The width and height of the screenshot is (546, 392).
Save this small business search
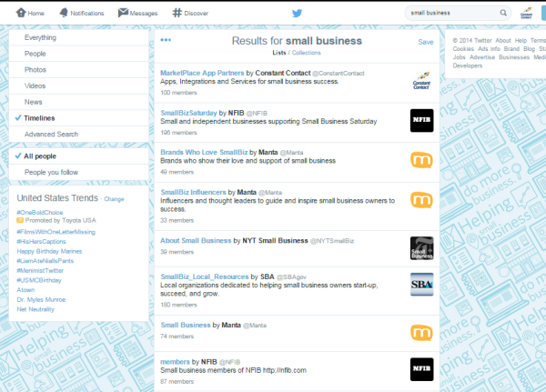[x=426, y=42]
